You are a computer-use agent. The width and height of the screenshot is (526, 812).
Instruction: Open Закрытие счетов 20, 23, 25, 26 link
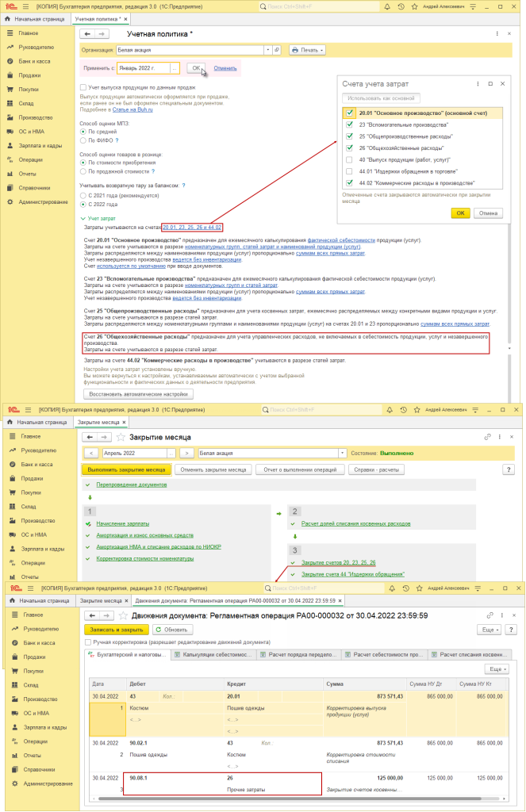[339, 562]
